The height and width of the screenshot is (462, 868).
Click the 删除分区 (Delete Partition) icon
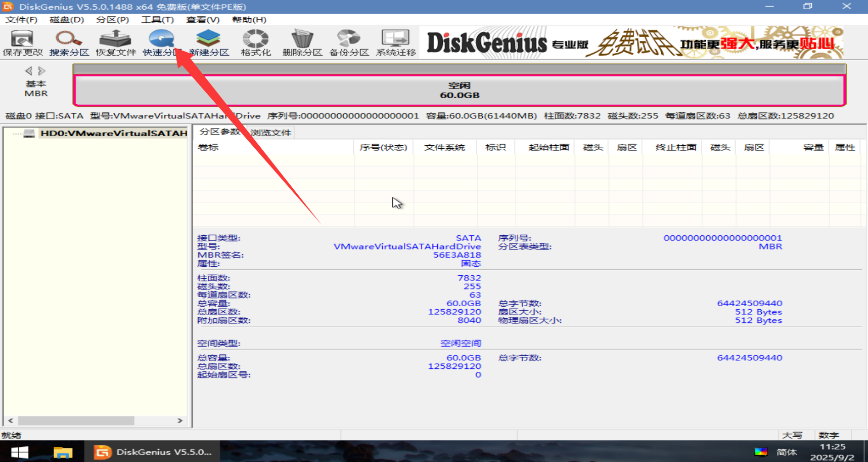[302, 43]
